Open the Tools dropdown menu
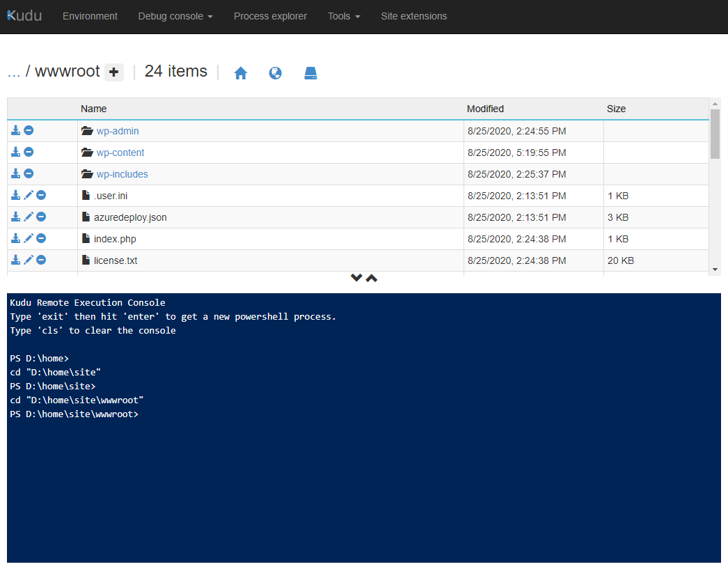The width and height of the screenshot is (728, 569). [344, 16]
